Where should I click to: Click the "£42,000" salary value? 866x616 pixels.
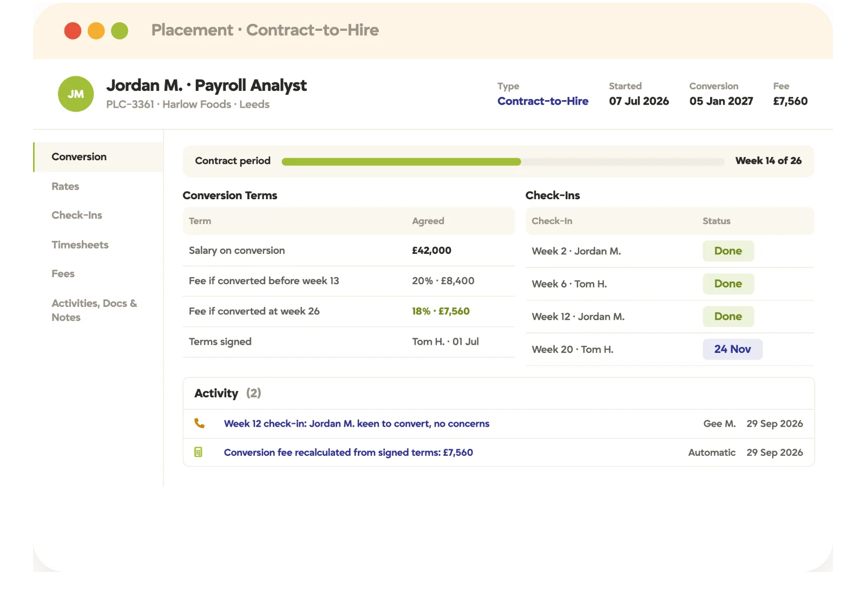(x=432, y=251)
